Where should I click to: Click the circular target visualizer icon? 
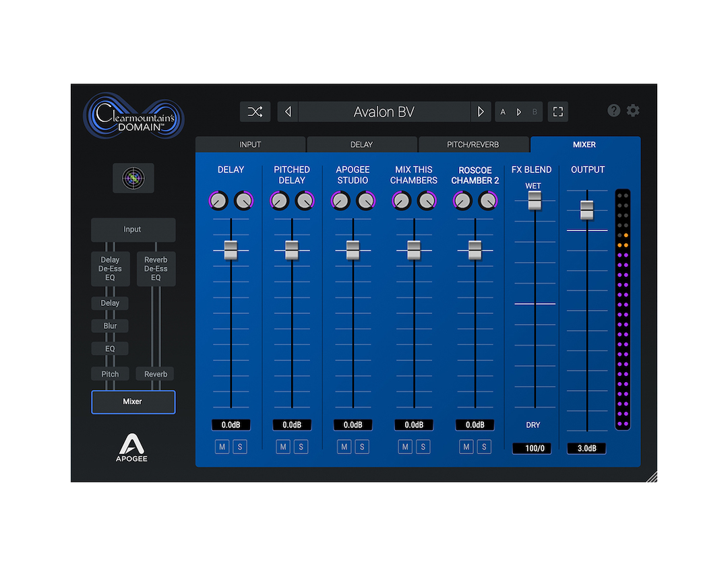tap(133, 178)
